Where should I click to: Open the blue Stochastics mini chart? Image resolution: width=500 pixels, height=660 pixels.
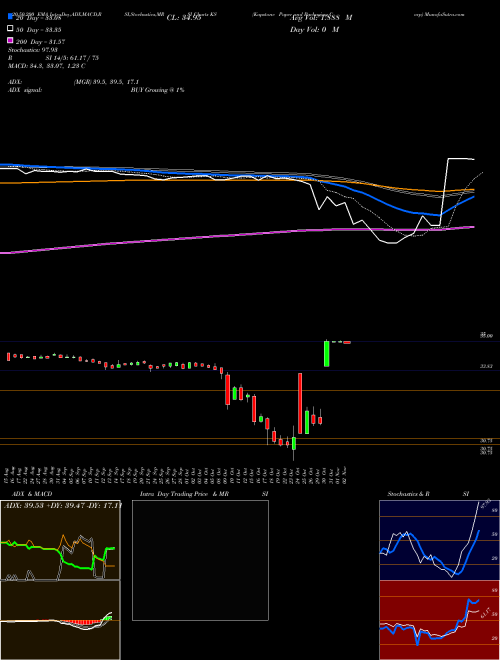(x=439, y=540)
